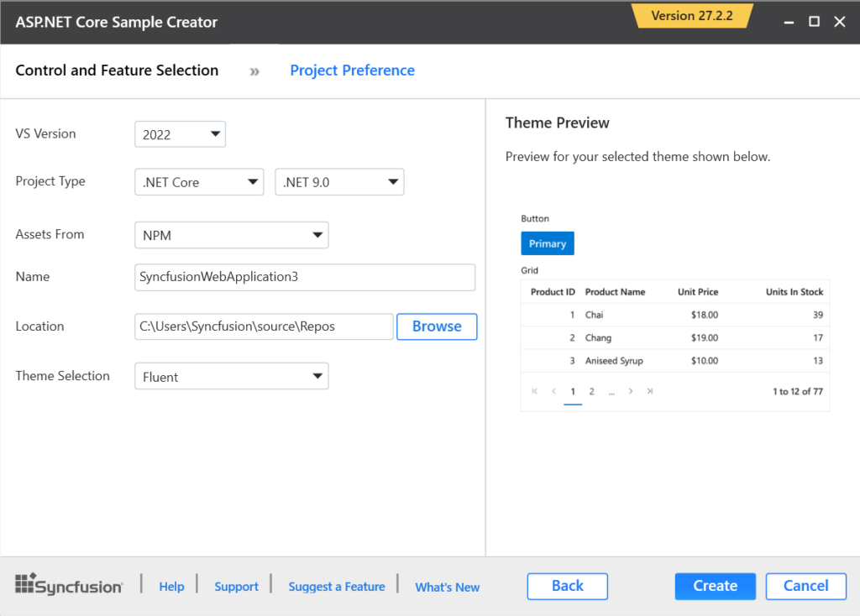Viewport: 860px width, 616px height.
Task: Click the Browse button for Location
Action: (437, 326)
